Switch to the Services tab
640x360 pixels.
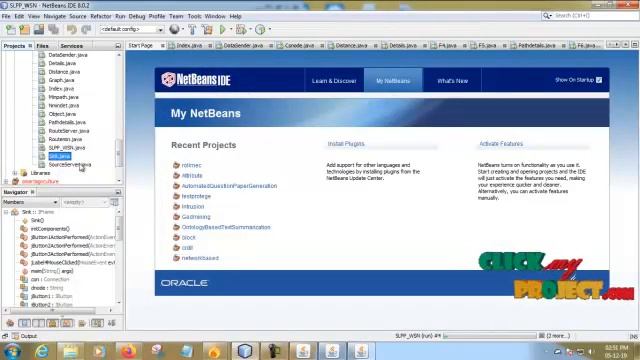(71, 46)
